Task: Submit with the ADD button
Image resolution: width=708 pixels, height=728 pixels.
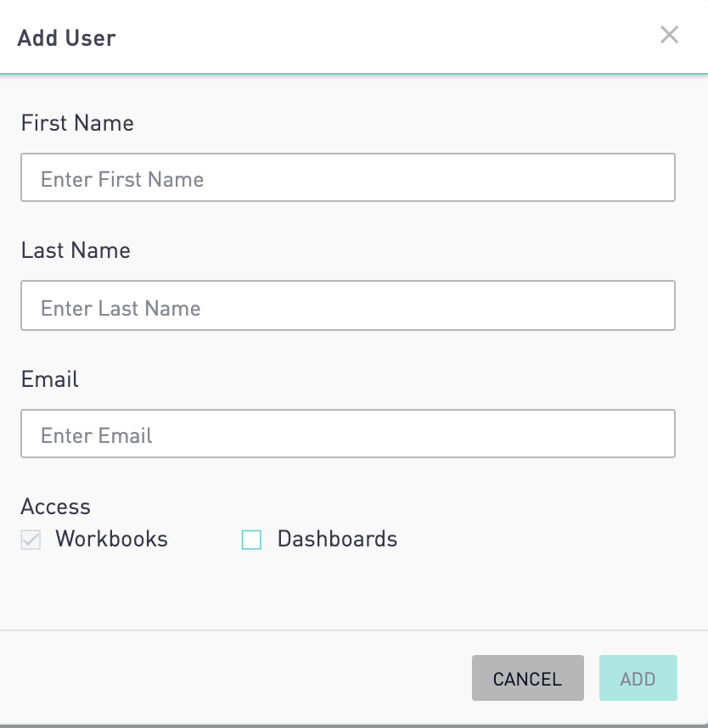Action: click(638, 678)
